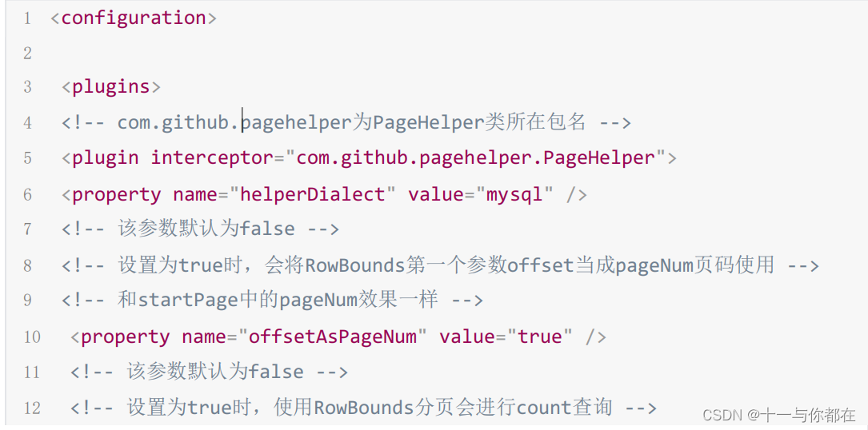Click line number 8 in the gutter
This screenshot has width=868, height=430.
[x=28, y=265]
